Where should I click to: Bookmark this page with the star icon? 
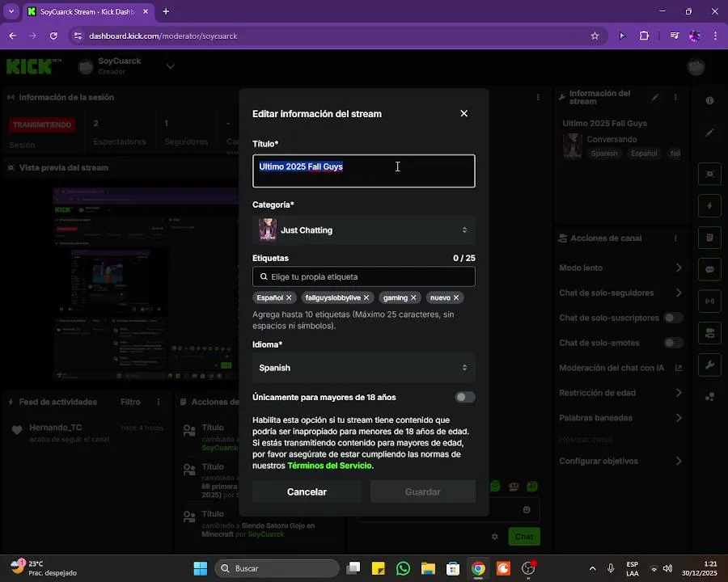pyautogui.click(x=595, y=36)
